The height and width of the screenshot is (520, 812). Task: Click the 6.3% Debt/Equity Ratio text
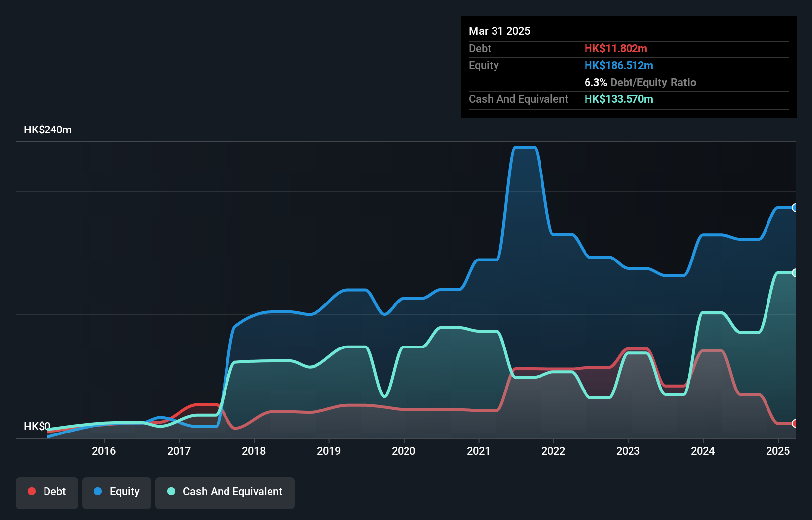click(x=640, y=82)
